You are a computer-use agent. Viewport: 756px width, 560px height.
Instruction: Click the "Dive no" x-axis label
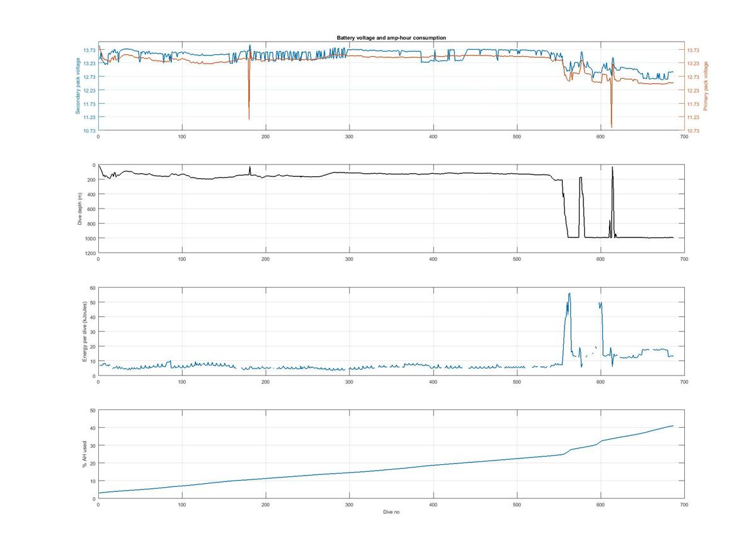click(x=391, y=512)
